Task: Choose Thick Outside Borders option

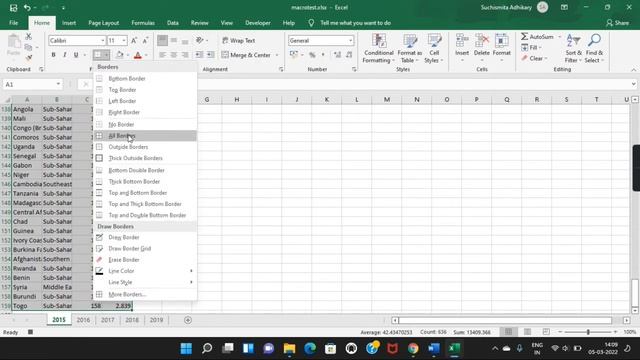Action: [145, 158]
